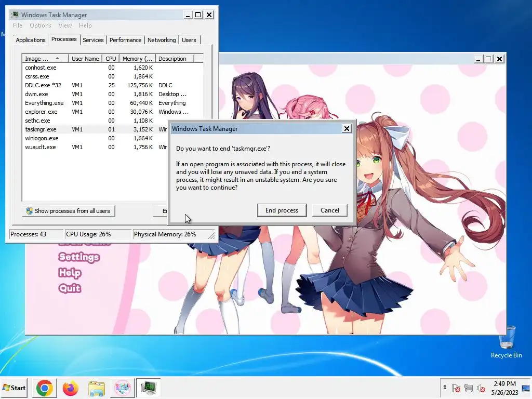
Task: Open the Options menu in Task Manager
Action: 41,25
